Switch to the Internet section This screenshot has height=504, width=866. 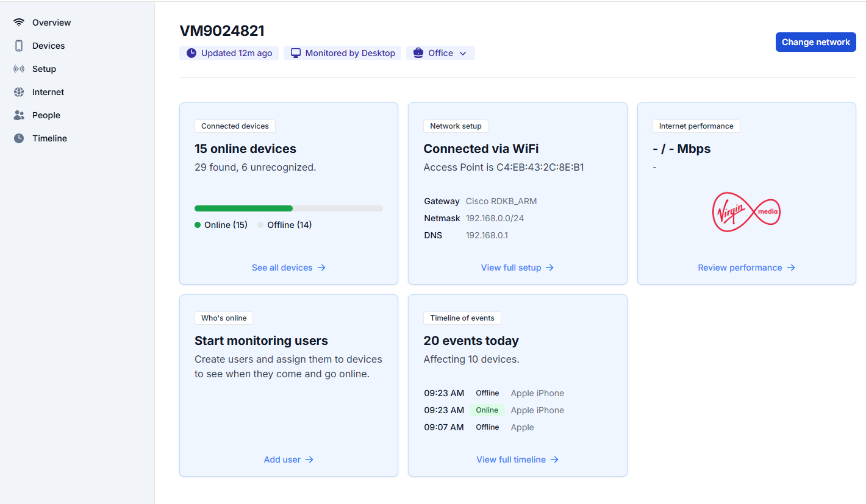[x=48, y=91]
